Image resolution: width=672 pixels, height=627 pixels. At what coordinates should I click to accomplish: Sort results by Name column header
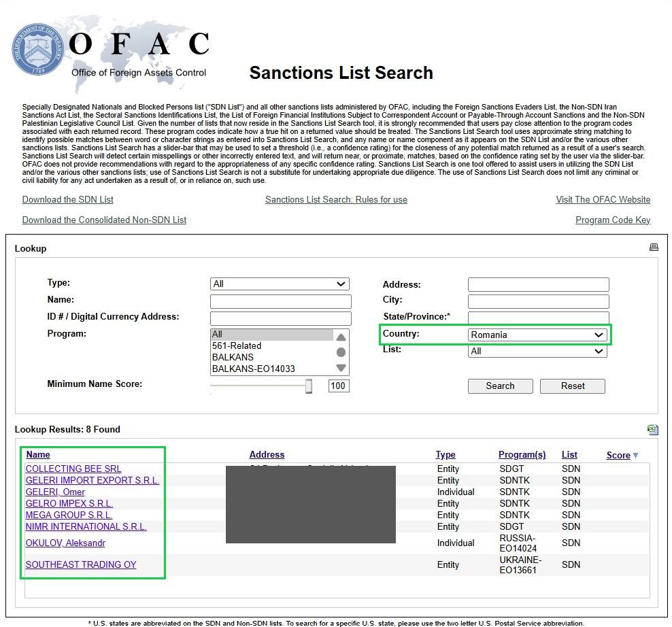[x=38, y=455]
